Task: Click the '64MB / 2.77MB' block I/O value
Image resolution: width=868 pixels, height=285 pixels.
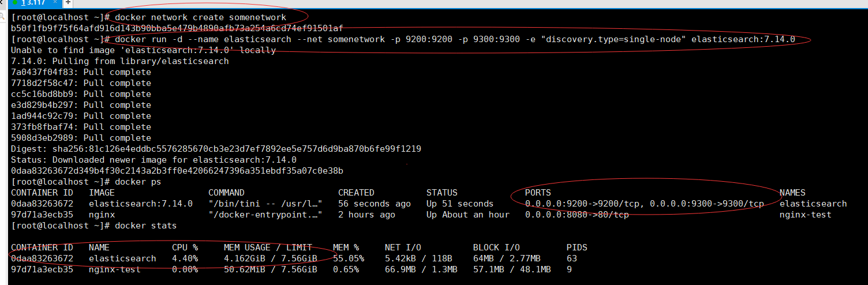Action: click(507, 258)
